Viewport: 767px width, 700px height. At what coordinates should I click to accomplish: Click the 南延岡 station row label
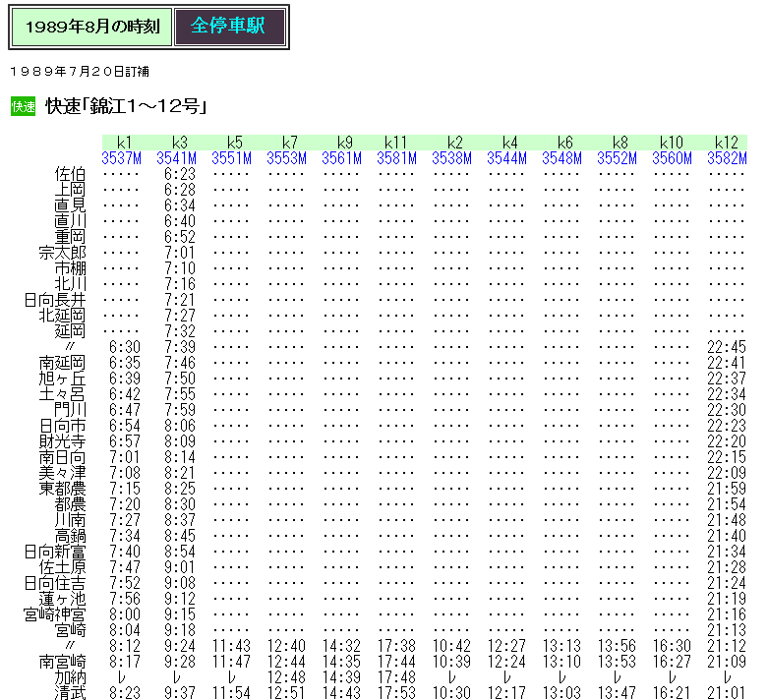tap(62, 363)
